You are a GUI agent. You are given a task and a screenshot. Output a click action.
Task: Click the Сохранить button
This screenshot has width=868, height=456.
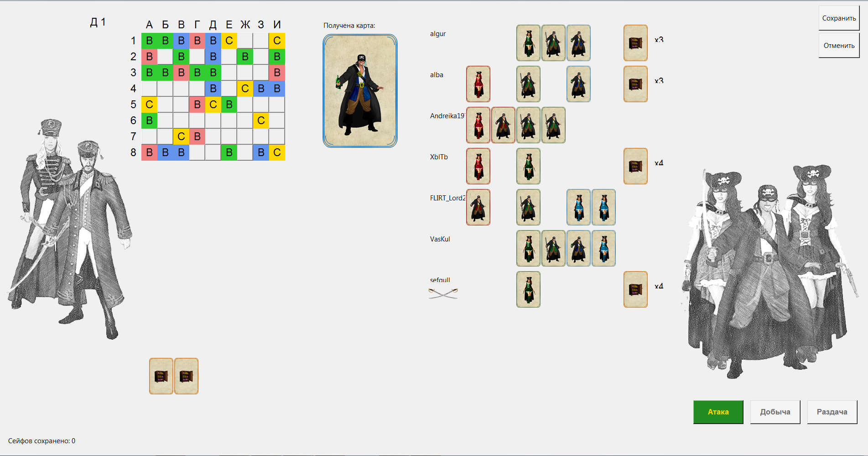tap(839, 18)
